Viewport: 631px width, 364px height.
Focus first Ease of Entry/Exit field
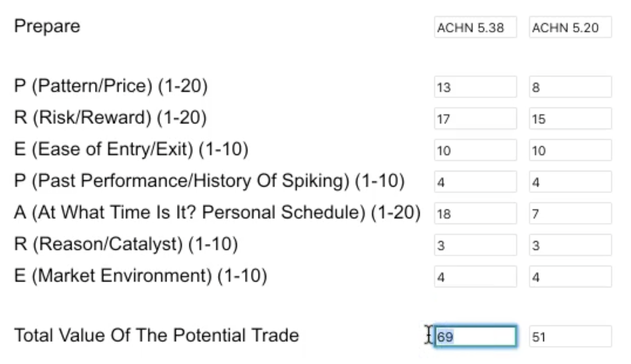point(475,150)
